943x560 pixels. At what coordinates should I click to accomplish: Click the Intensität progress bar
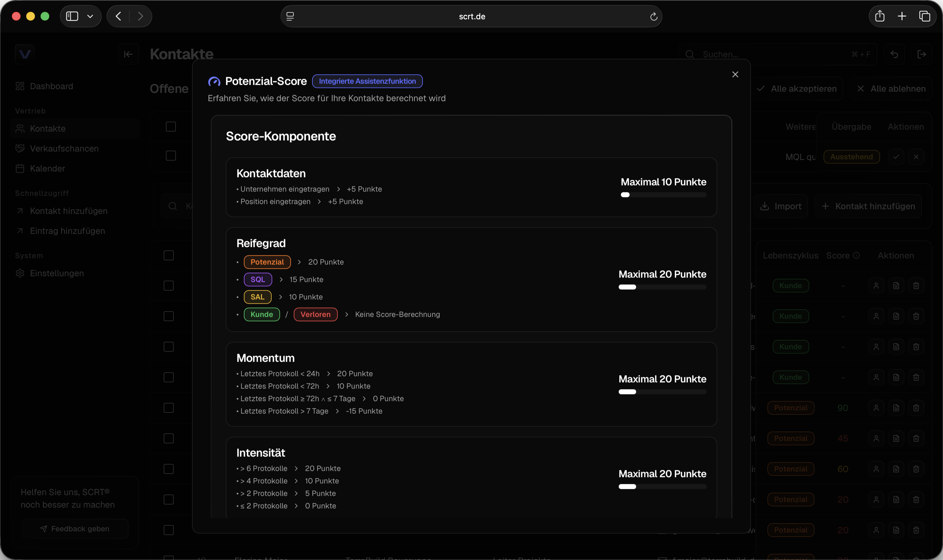pyautogui.click(x=662, y=487)
